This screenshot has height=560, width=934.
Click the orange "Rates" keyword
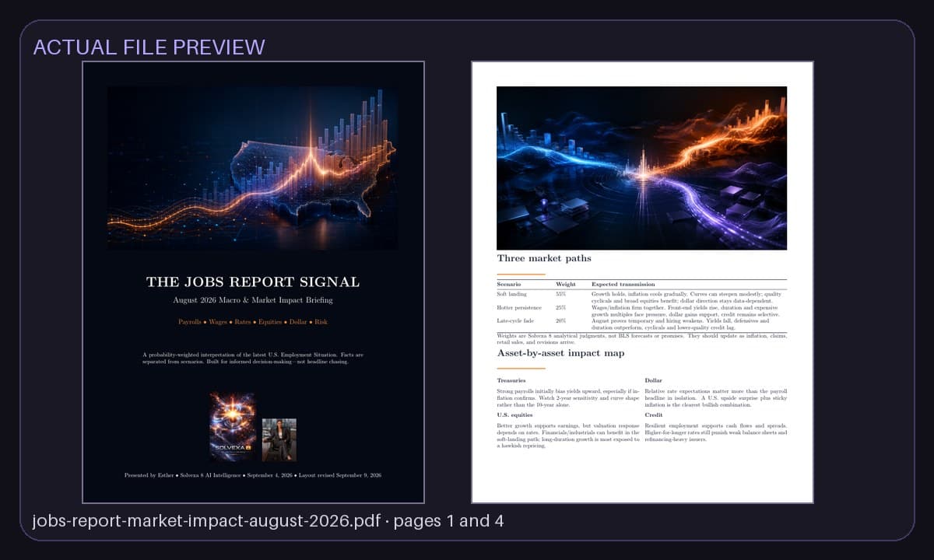[244, 322]
